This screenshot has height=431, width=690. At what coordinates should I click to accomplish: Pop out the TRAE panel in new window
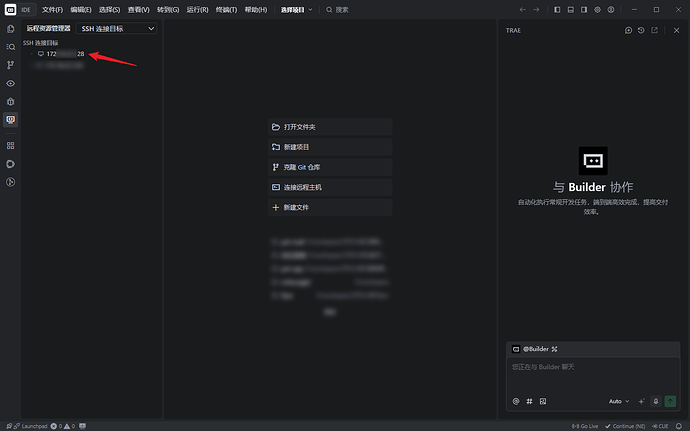[655, 30]
